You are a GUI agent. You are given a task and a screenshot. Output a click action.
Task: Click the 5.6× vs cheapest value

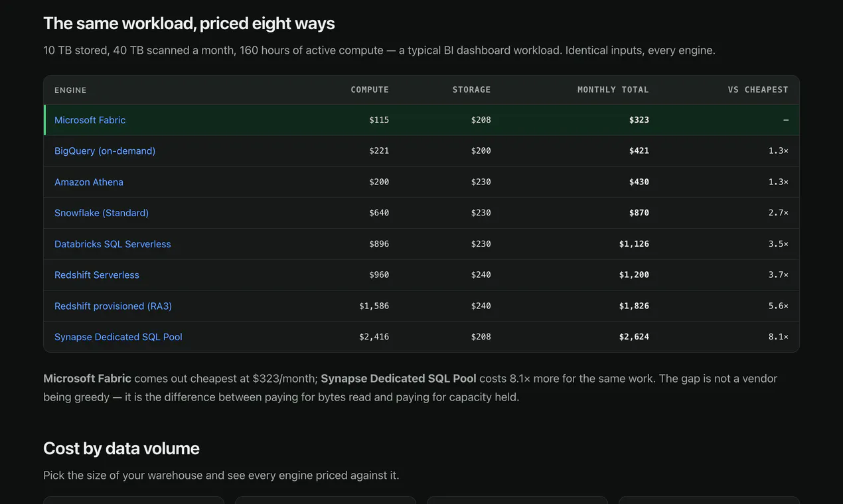click(779, 306)
